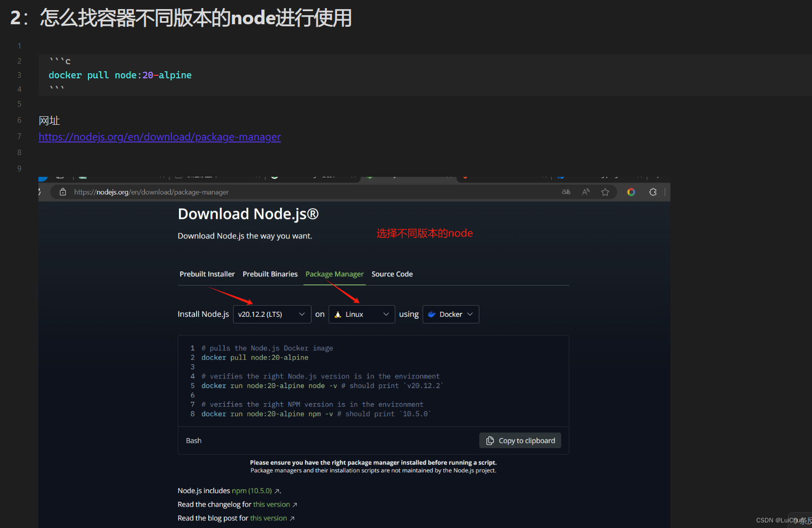
Task: Click the 'Please ensure you have the right package manager' notice
Action: coord(373,462)
